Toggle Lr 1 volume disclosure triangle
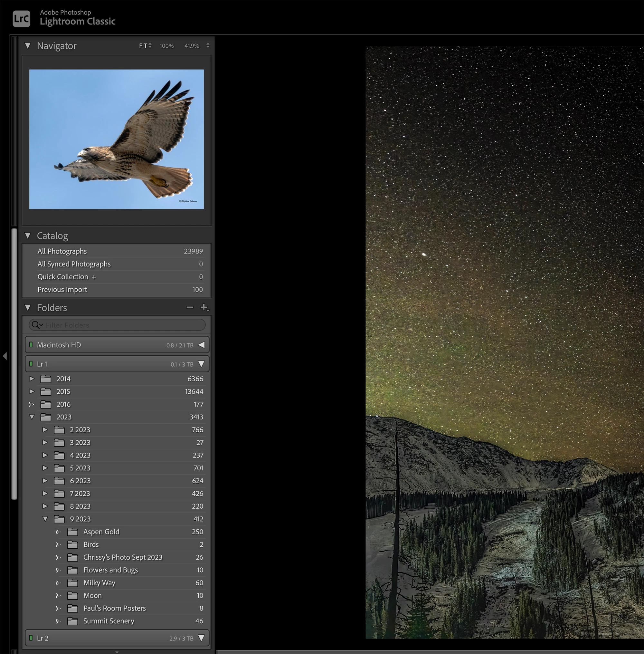The width and height of the screenshot is (644, 654). pos(201,364)
